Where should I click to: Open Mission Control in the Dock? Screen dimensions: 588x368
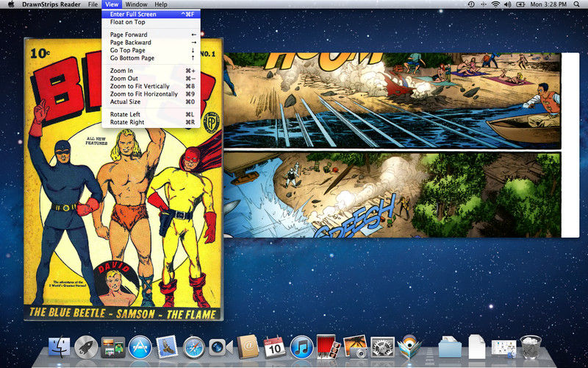coord(113,347)
